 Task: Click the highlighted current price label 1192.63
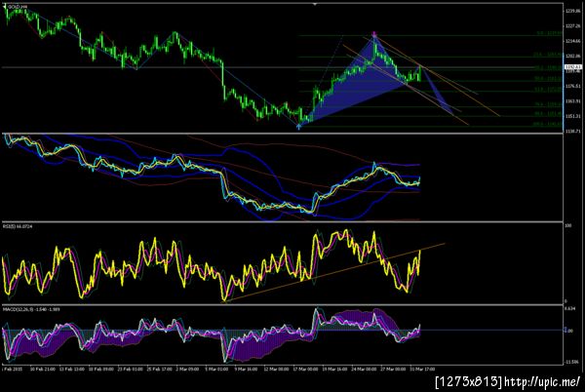(573, 67)
